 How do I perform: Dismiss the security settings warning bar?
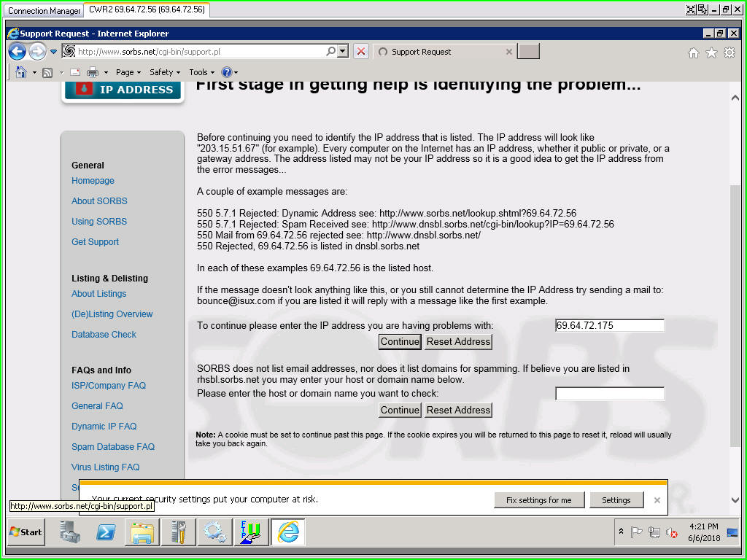(657, 500)
